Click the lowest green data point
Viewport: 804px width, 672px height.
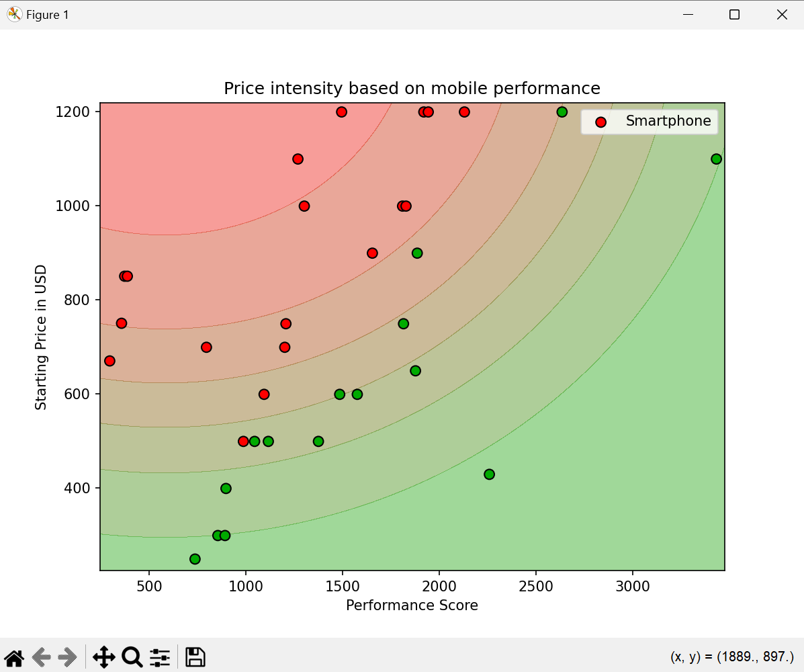tap(195, 559)
